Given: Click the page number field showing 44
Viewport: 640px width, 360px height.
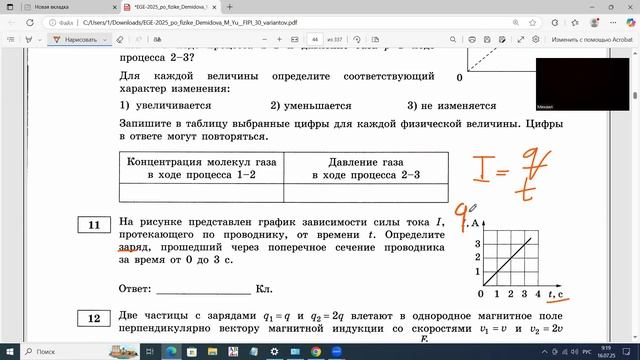Looking at the screenshot, I should point(315,40).
